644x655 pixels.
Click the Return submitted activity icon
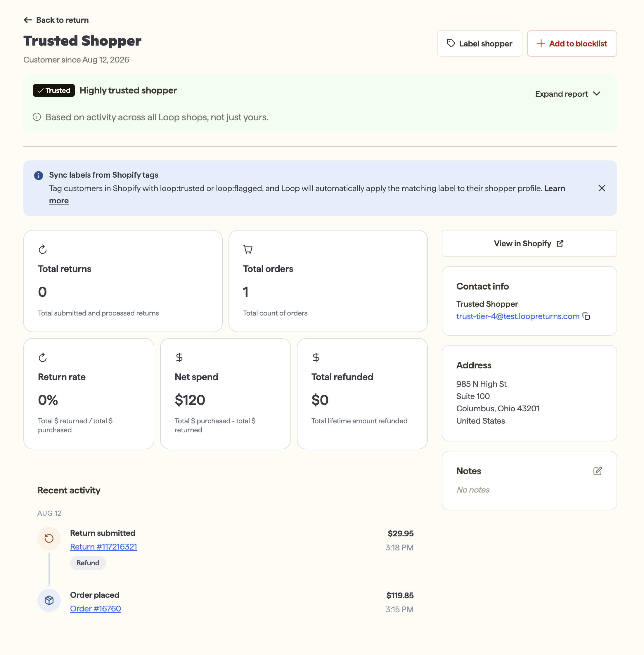click(49, 538)
